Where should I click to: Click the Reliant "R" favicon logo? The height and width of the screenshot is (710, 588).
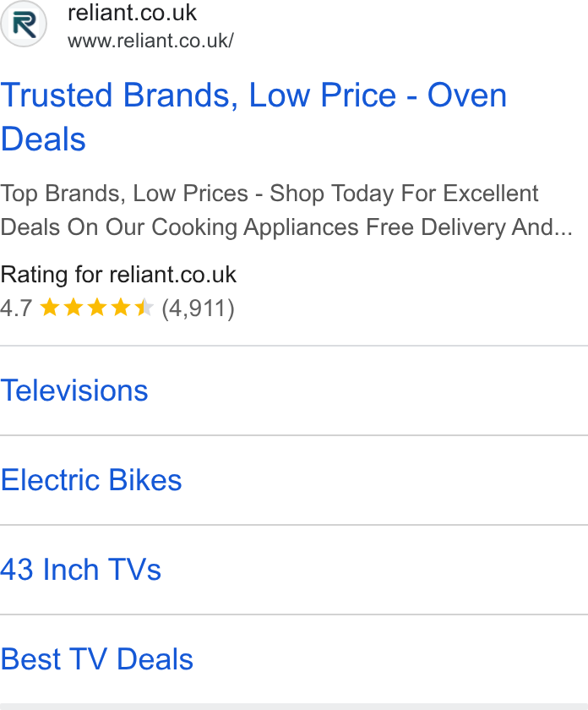[24, 24]
